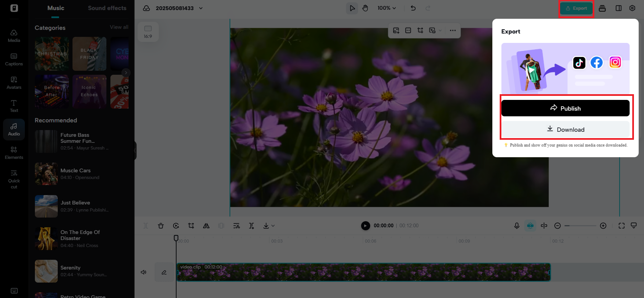Switch to the Music tab
The height and width of the screenshot is (298, 644).
click(56, 8)
